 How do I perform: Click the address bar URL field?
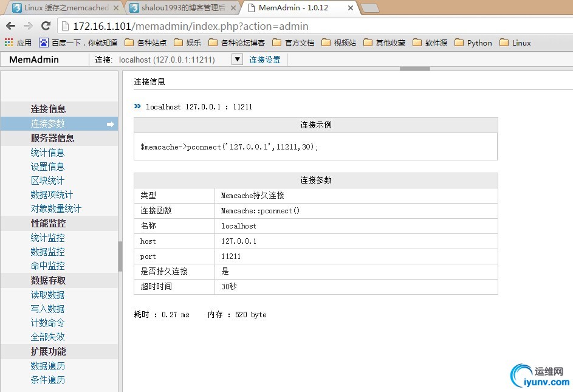[x=314, y=26]
